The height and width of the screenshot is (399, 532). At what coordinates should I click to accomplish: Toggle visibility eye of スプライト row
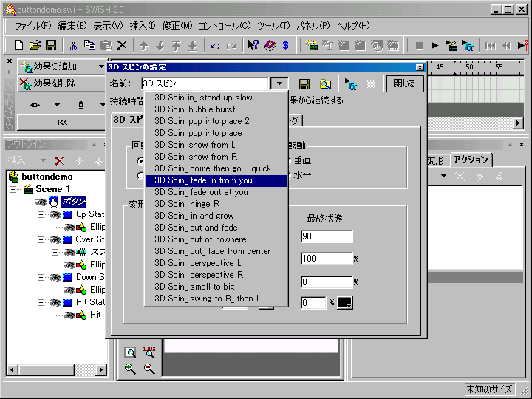(69, 252)
